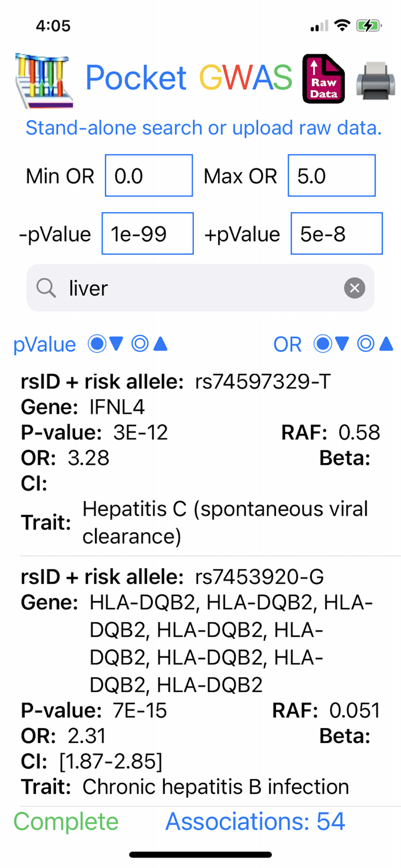
Task: Edit the -pValue field showing 1e-99
Action: click(x=148, y=234)
